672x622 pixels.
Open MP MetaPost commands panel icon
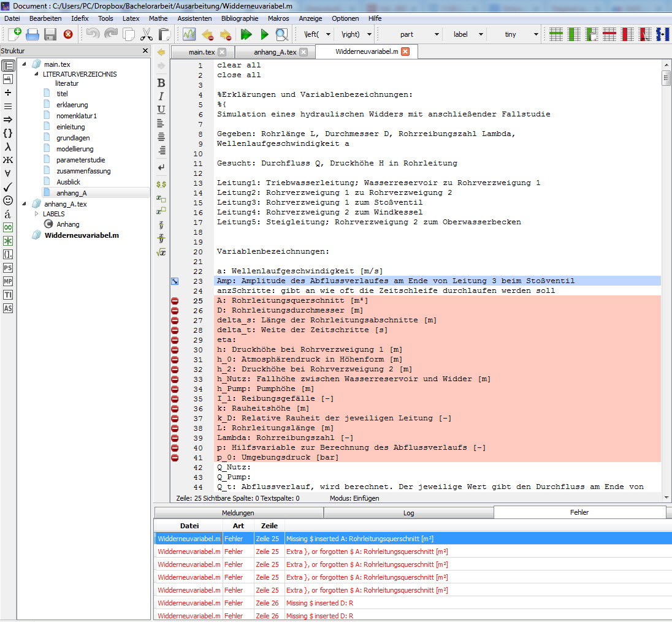(8, 281)
